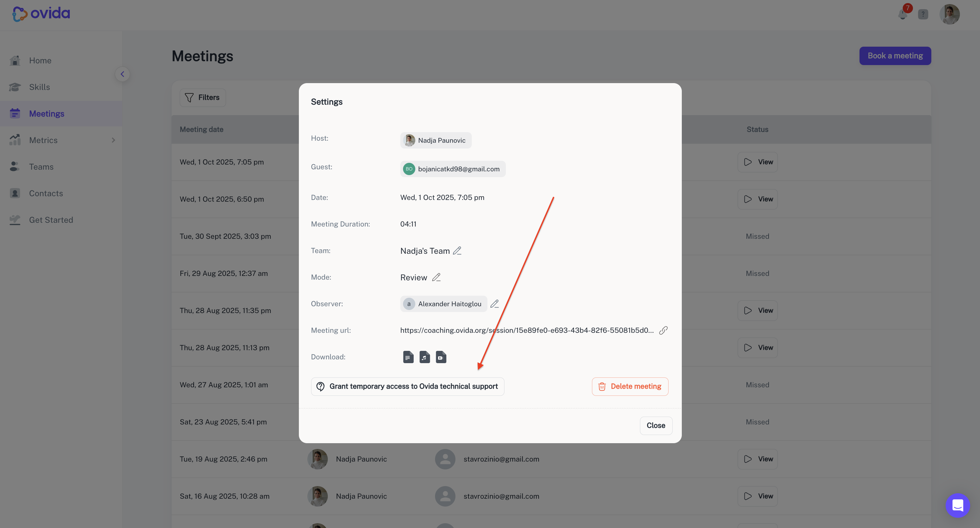
Task: Edit the team with pencil icon
Action: coord(457,251)
